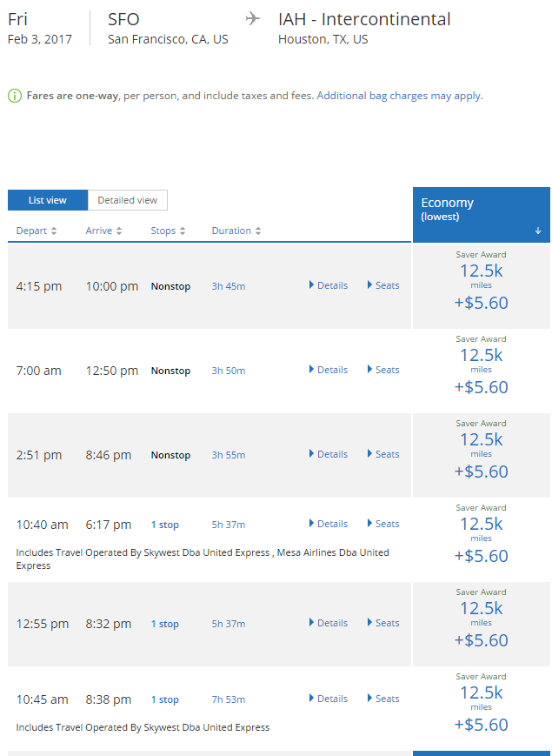
Task: Switch to the List view tab
Action: pyautogui.click(x=48, y=200)
